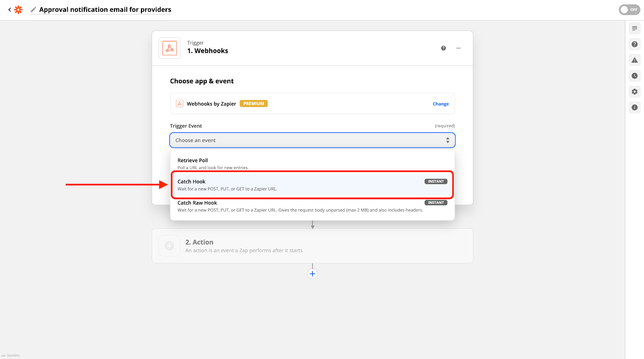The width and height of the screenshot is (644, 359).
Task: Open the trigger step more options menu
Action: coord(458,48)
